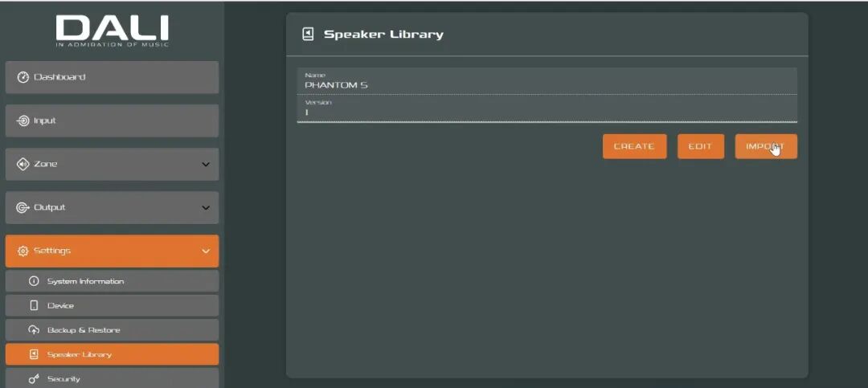Click the Device phone icon
The image size is (868, 388).
click(x=34, y=305)
